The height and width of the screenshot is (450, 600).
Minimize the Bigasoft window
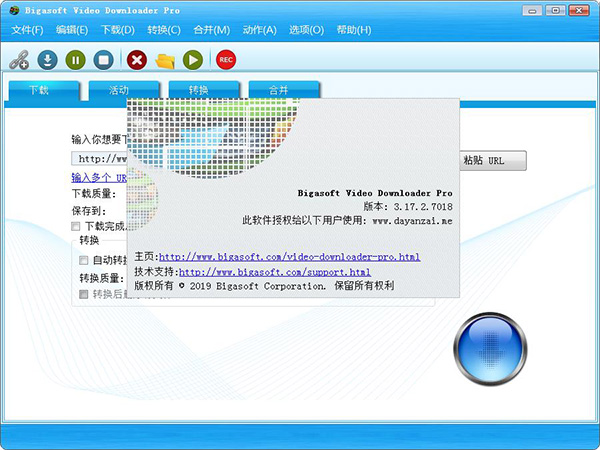coord(532,10)
